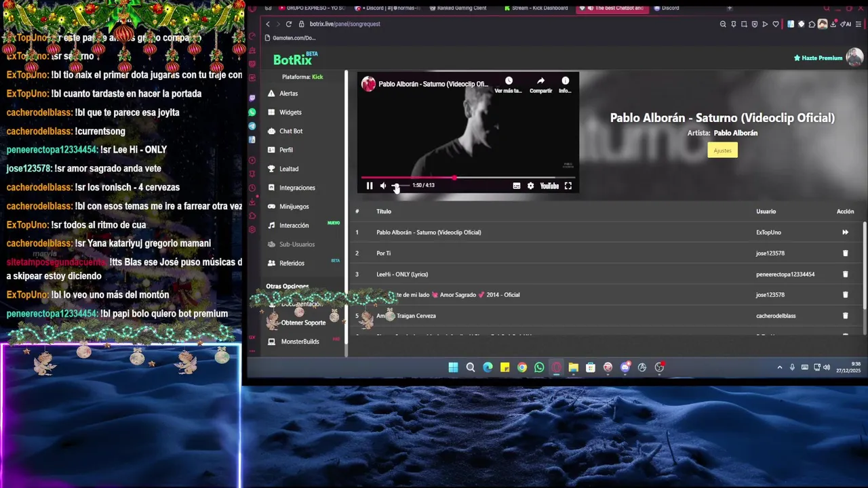
Task: Open Discord from taskbar
Action: (x=625, y=367)
